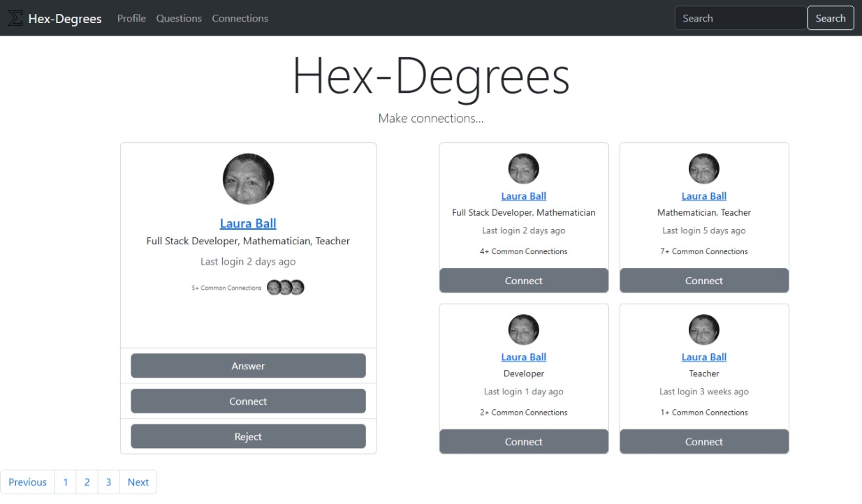
Task: Open the Profile menu item
Action: [131, 18]
